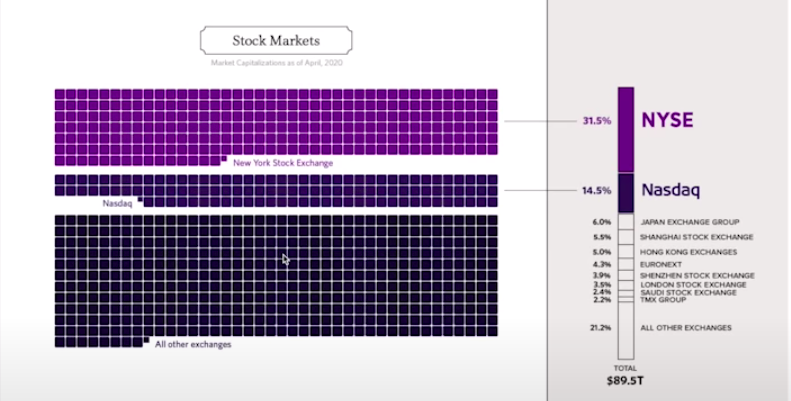The width and height of the screenshot is (791, 401).
Task: Click 'TMX GROUP' label
Action: [x=663, y=300]
